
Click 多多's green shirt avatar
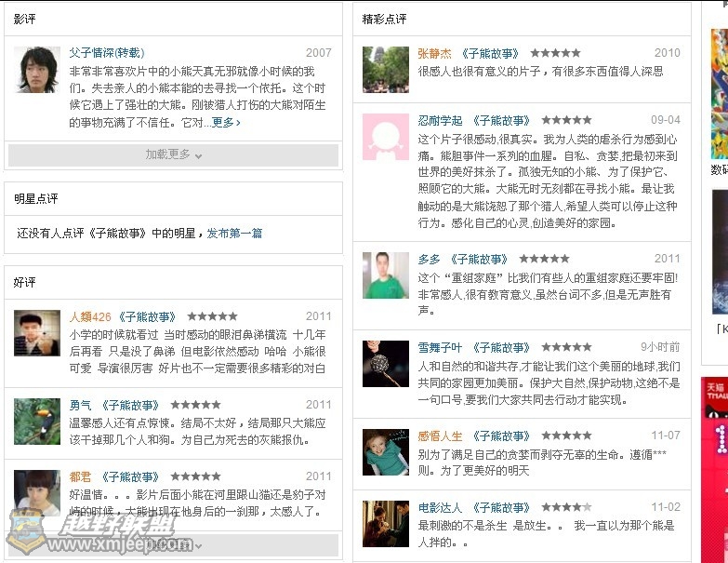click(x=386, y=275)
